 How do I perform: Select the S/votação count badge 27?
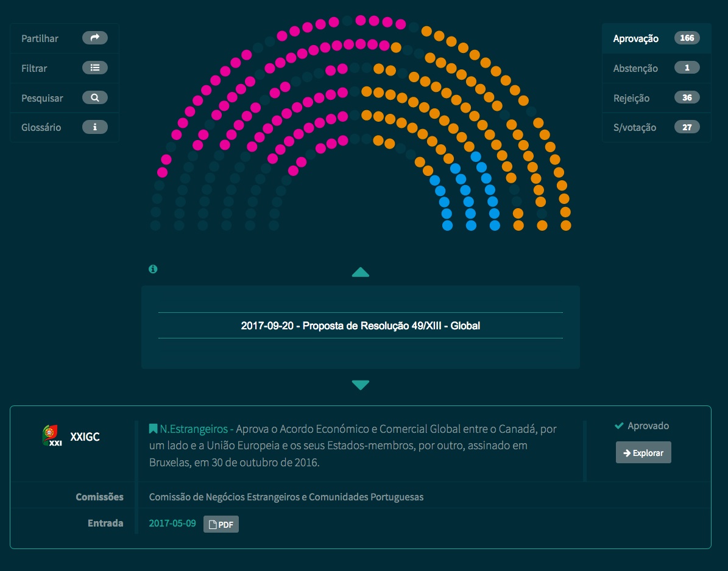pos(687,127)
